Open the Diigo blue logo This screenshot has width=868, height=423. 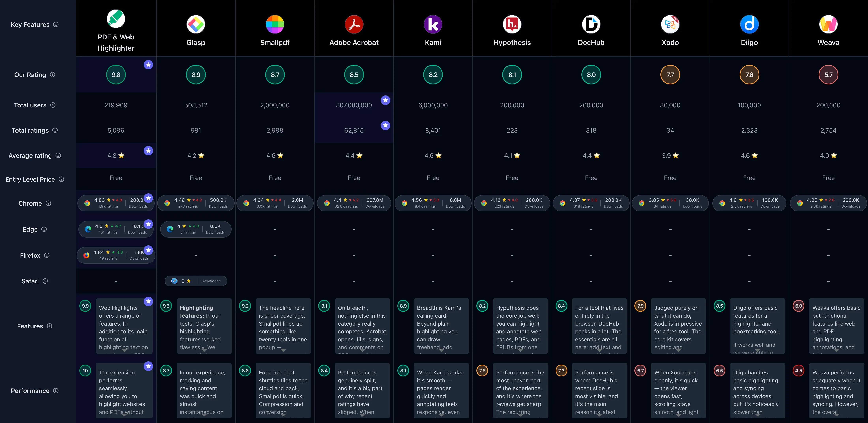pos(749,24)
